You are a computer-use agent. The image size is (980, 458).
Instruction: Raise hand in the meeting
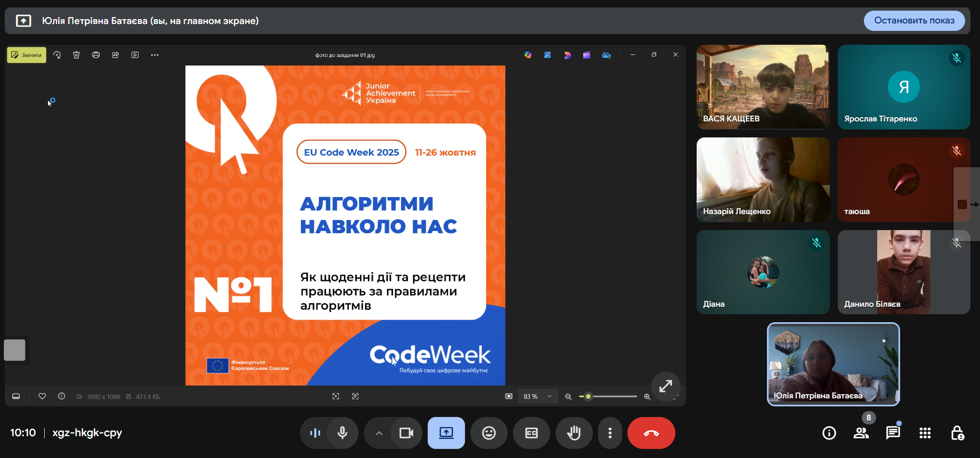[x=574, y=433]
